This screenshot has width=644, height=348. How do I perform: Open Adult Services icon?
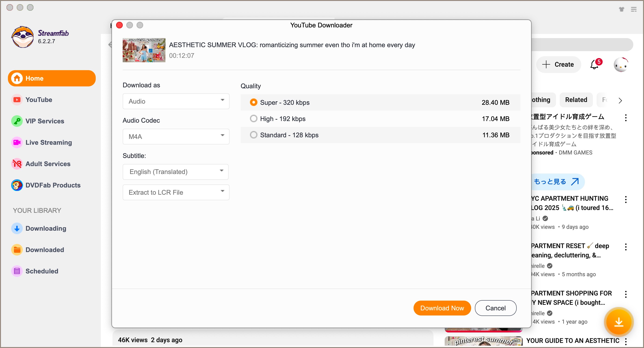[x=17, y=164]
